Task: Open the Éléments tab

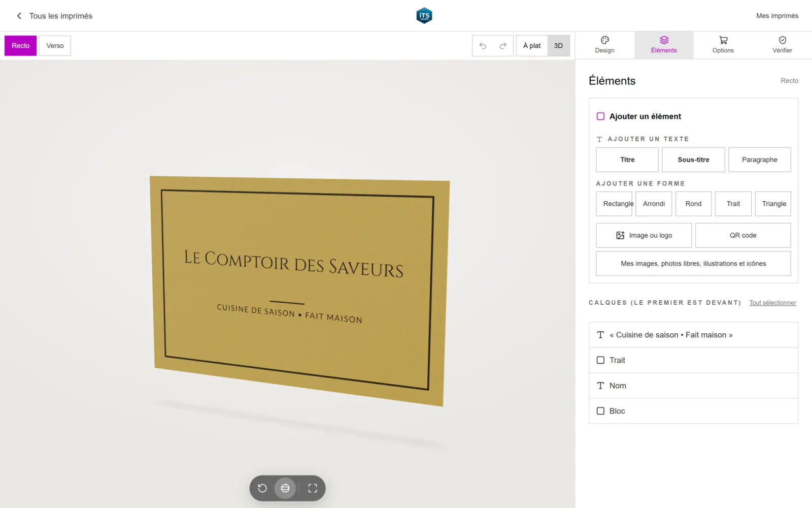Action: click(664, 45)
